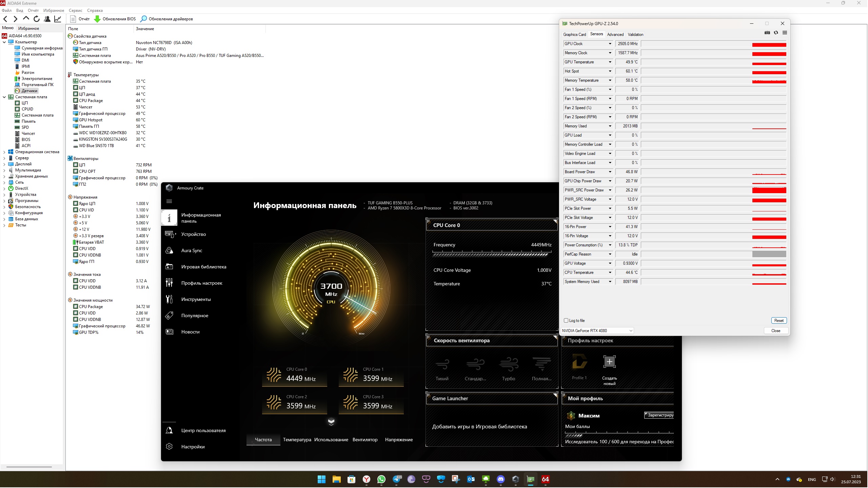This screenshot has height=488, width=868.
Task: Open the Температура tab in Armoury Crate
Action: point(297,440)
